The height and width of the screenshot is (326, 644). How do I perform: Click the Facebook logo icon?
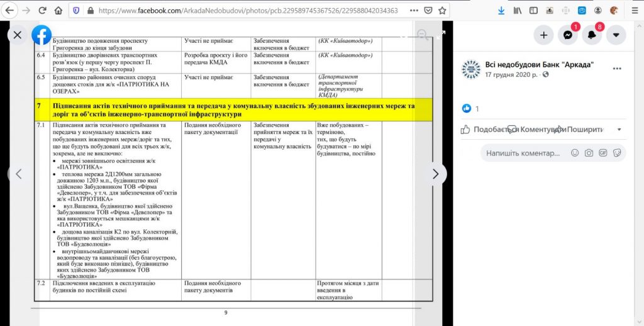pyautogui.click(x=42, y=35)
